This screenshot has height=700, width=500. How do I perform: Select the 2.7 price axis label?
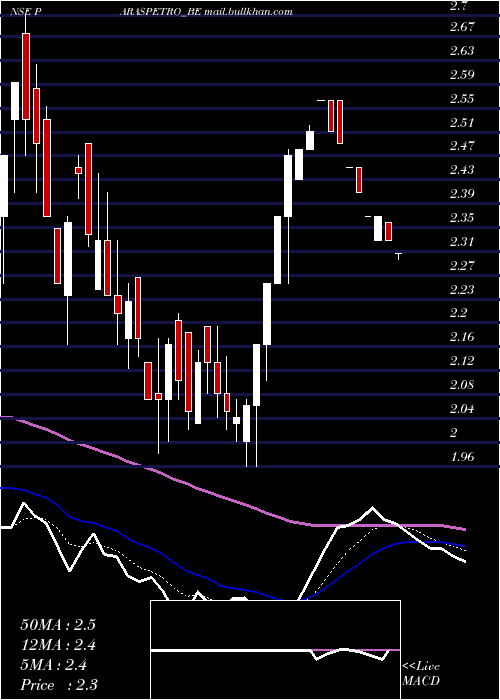tap(458, 5)
